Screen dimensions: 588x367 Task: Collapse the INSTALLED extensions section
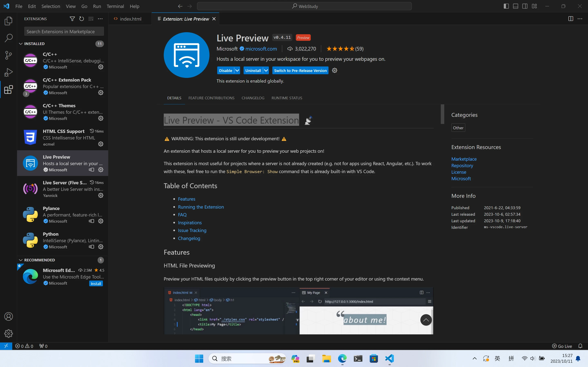(x=21, y=44)
